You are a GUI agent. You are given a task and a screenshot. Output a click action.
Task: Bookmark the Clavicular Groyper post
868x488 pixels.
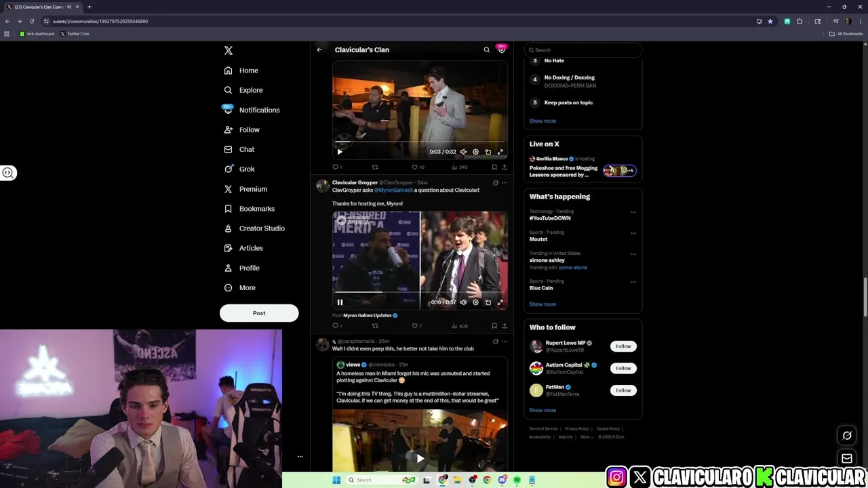point(494,326)
